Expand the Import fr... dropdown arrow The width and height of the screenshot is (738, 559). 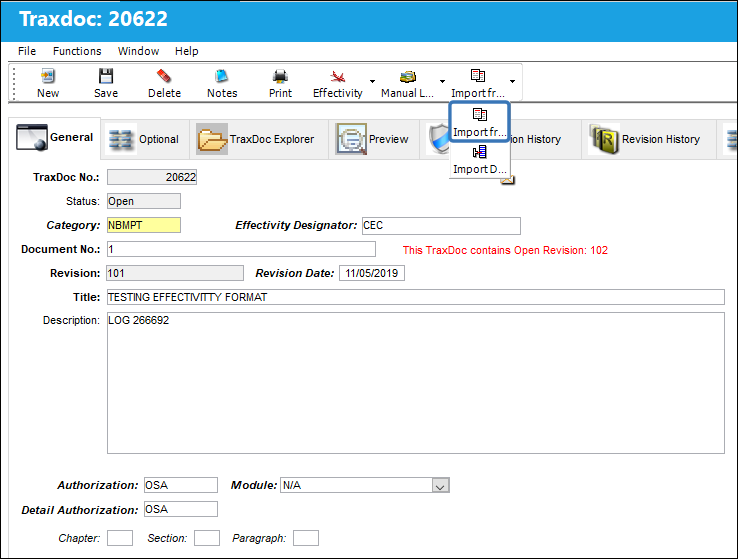[513, 81]
